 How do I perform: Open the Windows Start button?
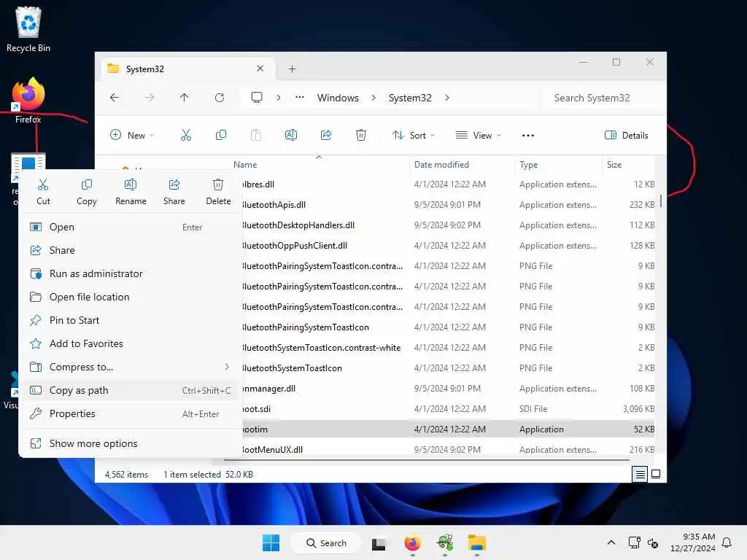coord(271,542)
